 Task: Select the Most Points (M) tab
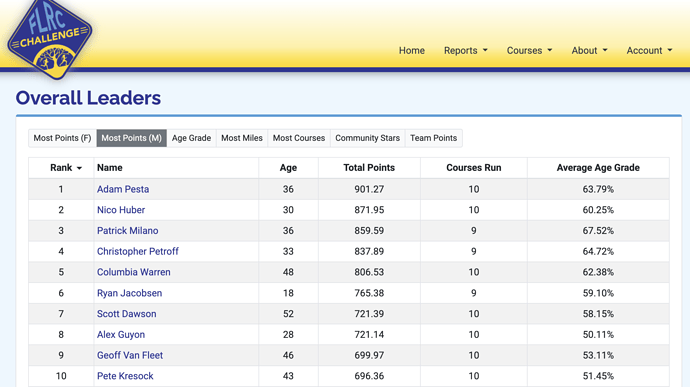(x=132, y=138)
